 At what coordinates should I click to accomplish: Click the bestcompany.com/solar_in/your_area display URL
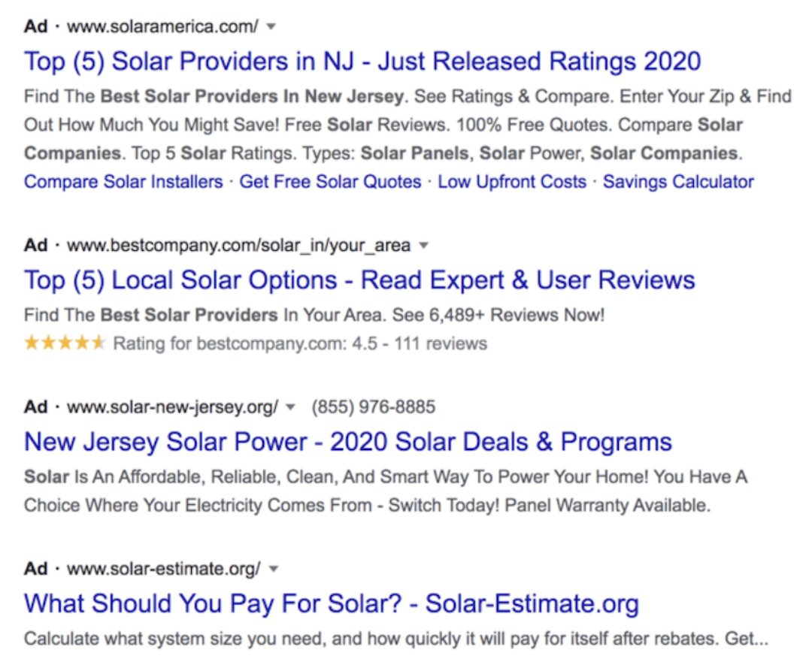(238, 246)
